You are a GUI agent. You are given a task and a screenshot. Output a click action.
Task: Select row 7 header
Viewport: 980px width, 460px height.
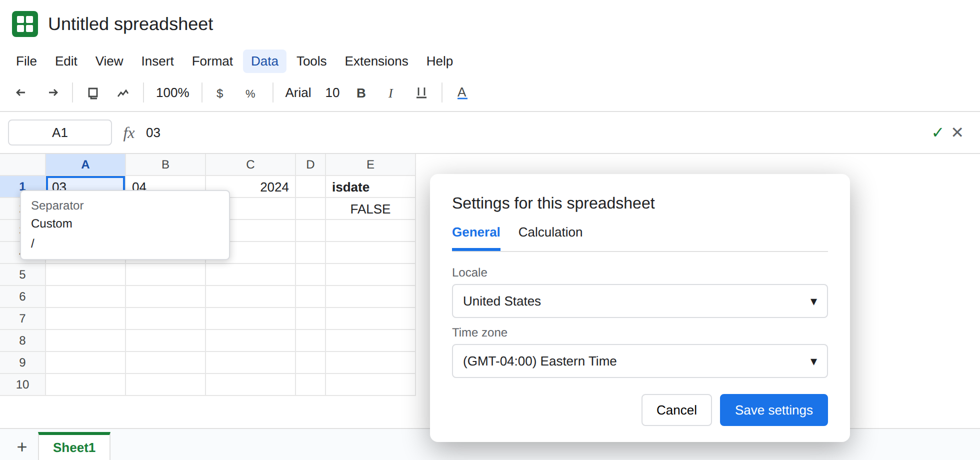tap(22, 318)
